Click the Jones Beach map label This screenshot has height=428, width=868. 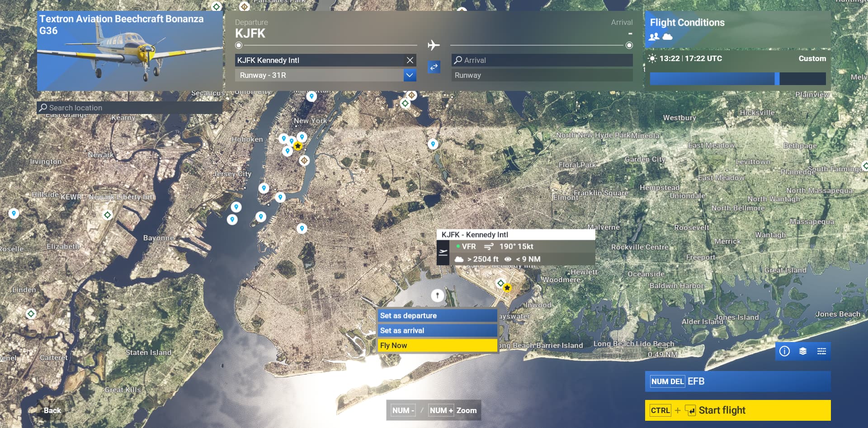coord(838,314)
